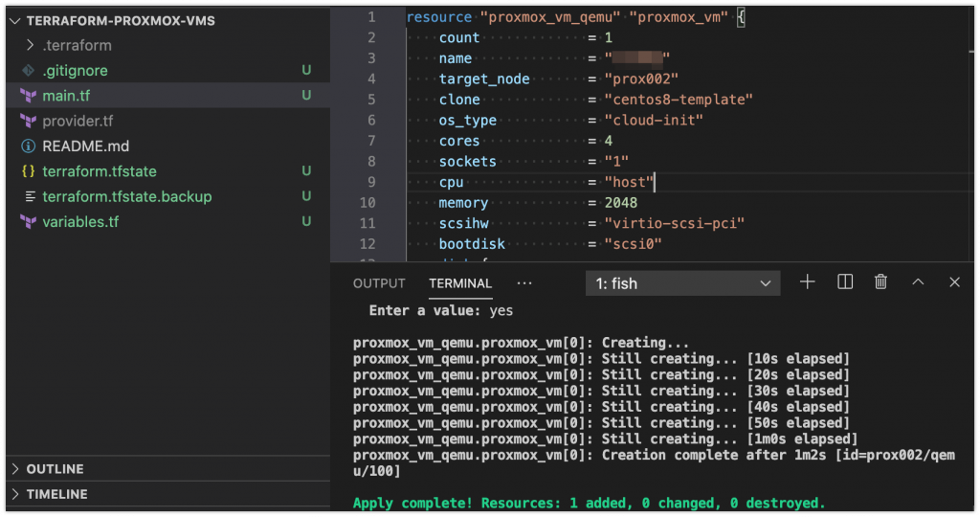Click the "cloud-init" os_type value
Viewport: 980px width, 517px height.
[x=654, y=120]
